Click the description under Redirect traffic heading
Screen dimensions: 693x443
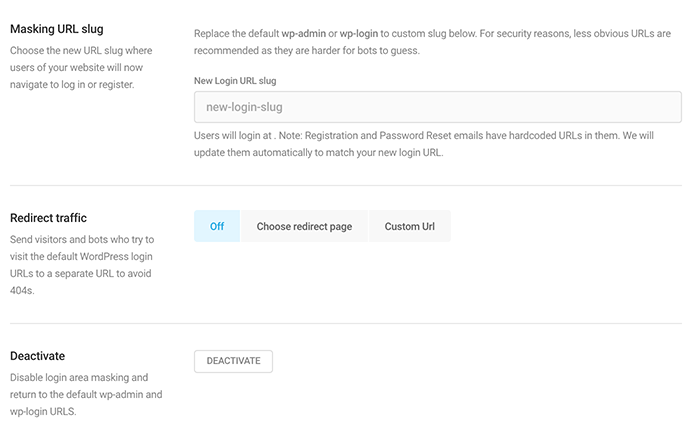pos(80,263)
